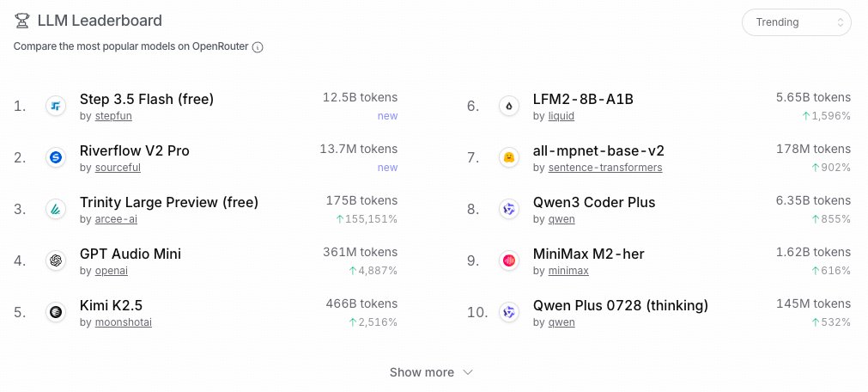The width and height of the screenshot is (868, 392).
Task: Click the 902% growth figure
Action: [x=831, y=168]
